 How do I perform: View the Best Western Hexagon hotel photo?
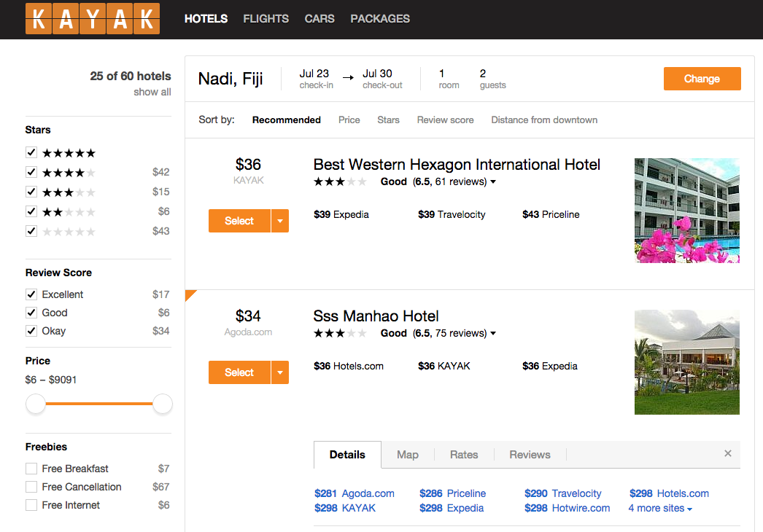tap(687, 211)
